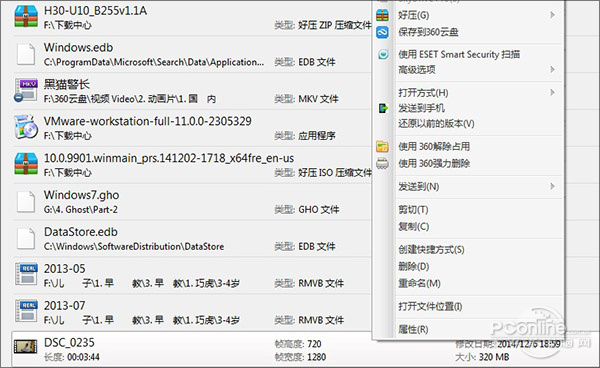
Task: Expand the 打开方式(H) submenu arrow
Action: click(552, 93)
